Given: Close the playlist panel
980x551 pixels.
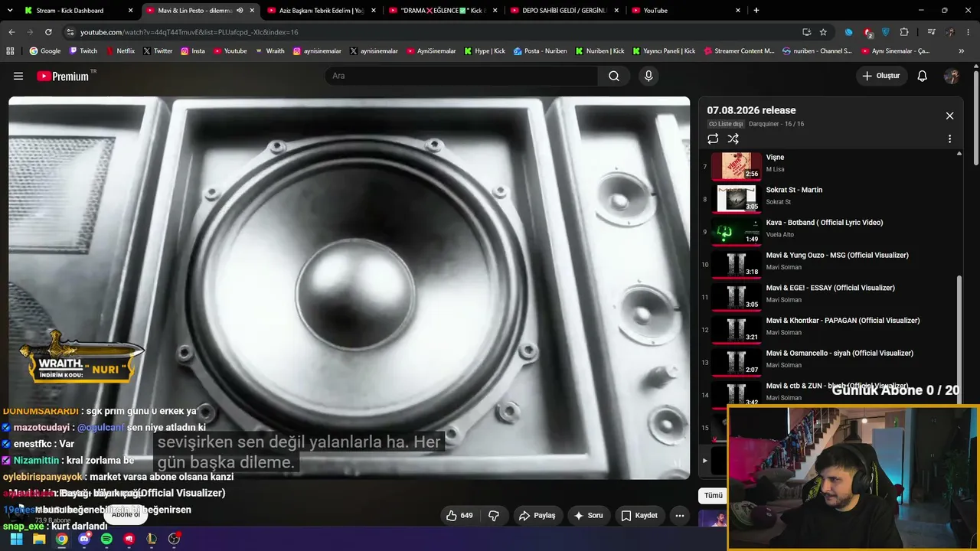Looking at the screenshot, I should (x=949, y=116).
